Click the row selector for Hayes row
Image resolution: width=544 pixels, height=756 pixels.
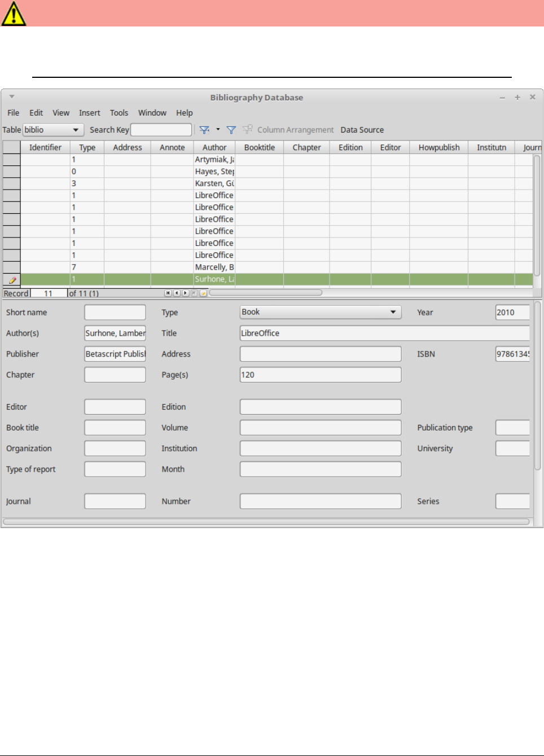(x=12, y=172)
